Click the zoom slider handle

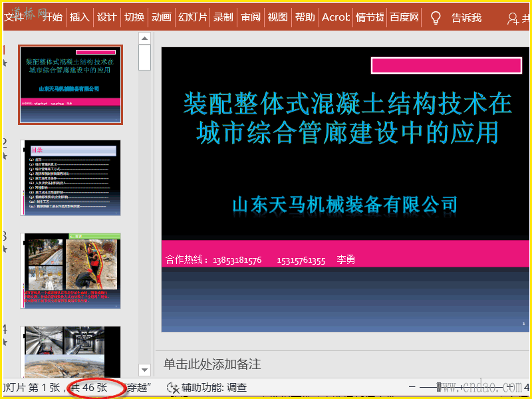[439, 387]
